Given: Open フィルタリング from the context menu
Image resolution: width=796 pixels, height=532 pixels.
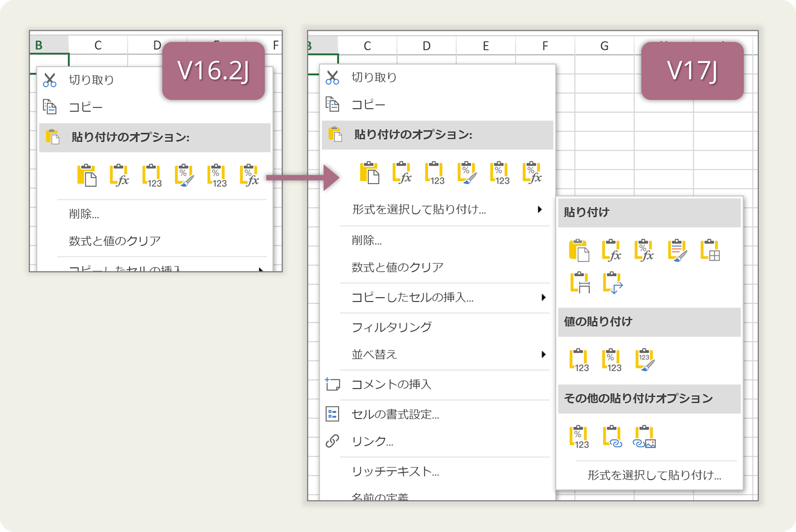Looking at the screenshot, I should point(392,327).
